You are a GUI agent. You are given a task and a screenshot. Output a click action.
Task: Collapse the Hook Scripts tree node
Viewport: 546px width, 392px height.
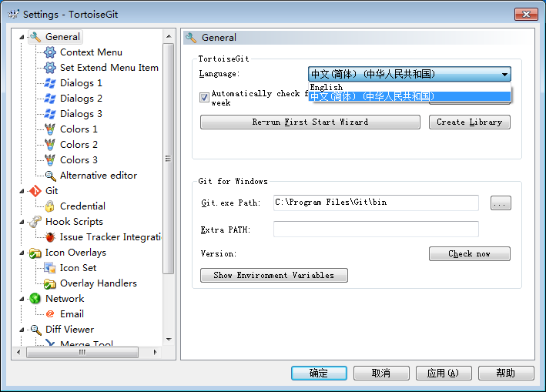click(x=22, y=222)
